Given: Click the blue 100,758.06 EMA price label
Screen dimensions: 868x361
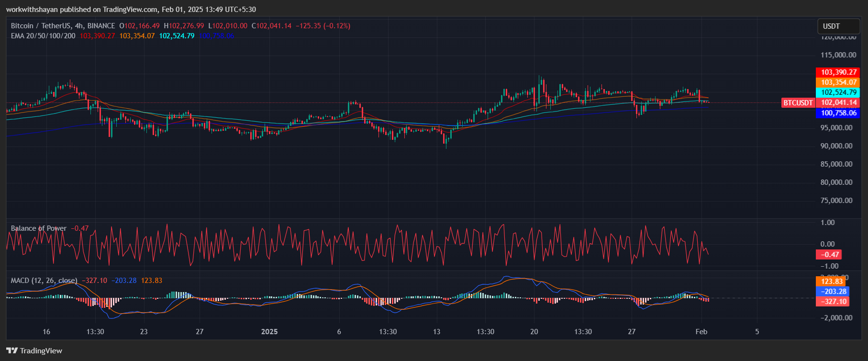Looking at the screenshot, I should tap(838, 113).
